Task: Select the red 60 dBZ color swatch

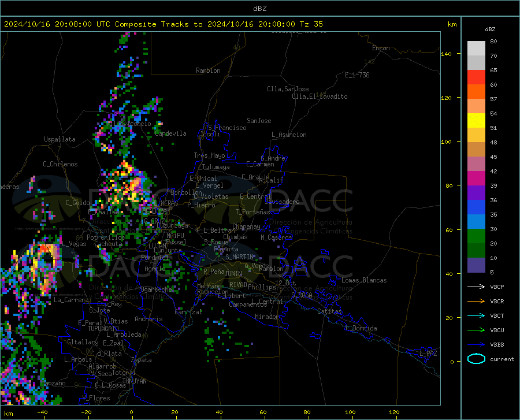Action: coord(476,77)
